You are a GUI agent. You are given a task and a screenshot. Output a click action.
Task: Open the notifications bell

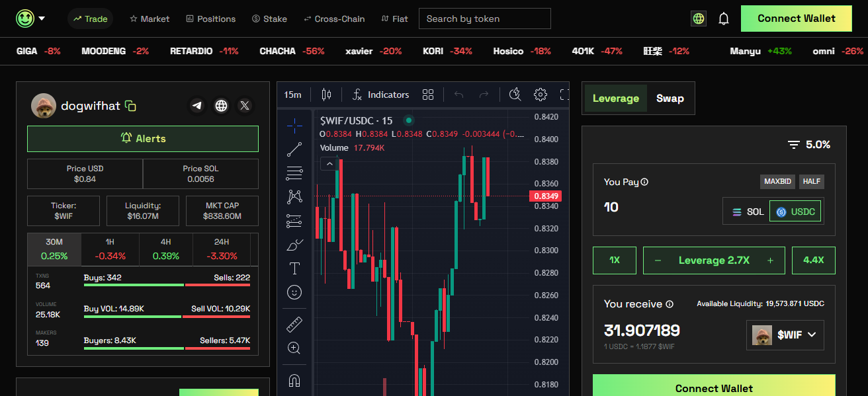coord(724,19)
